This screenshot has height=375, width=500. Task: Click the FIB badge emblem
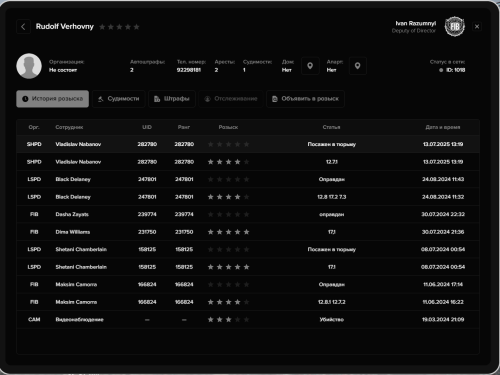point(455,26)
